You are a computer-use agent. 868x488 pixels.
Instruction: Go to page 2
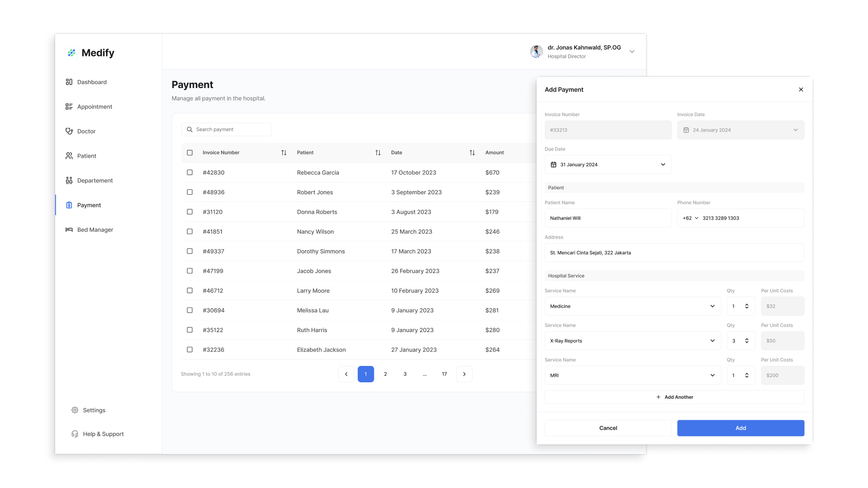point(385,374)
